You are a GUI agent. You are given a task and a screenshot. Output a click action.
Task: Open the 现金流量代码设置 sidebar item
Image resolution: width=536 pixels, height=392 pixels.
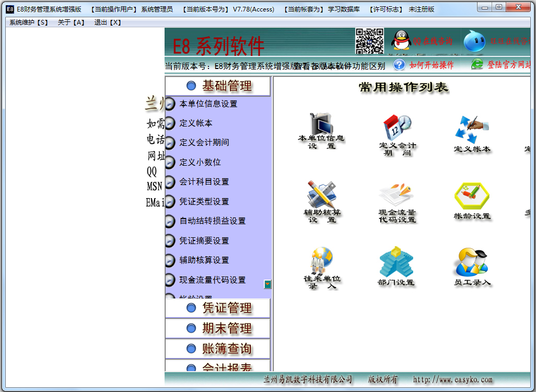[212, 280]
